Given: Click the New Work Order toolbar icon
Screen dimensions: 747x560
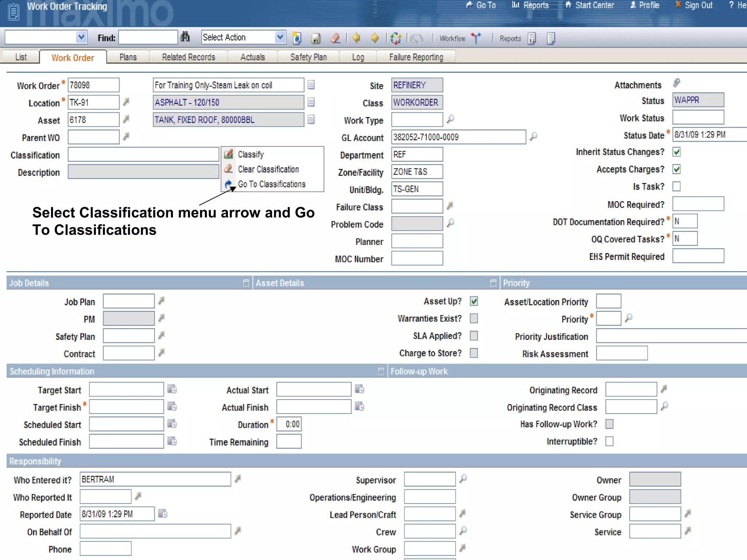Looking at the screenshot, I should point(297,38).
